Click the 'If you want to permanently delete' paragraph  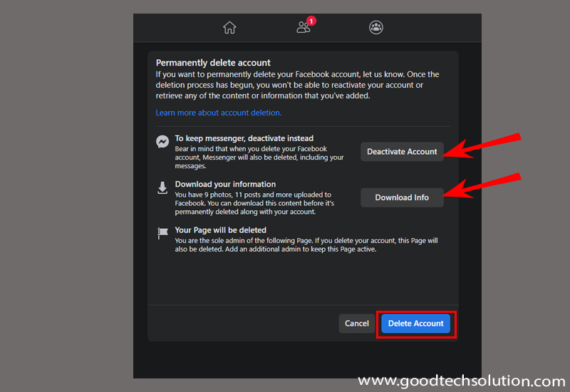(297, 85)
